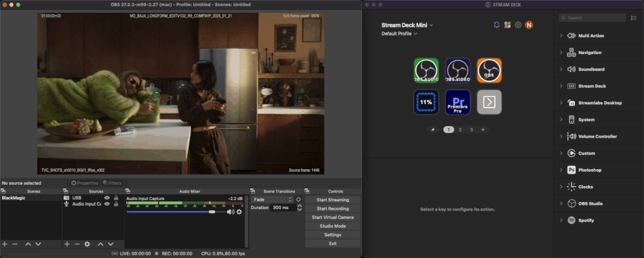Click Start Recording in OBS
The width and height of the screenshot is (644, 258).
pos(333,208)
